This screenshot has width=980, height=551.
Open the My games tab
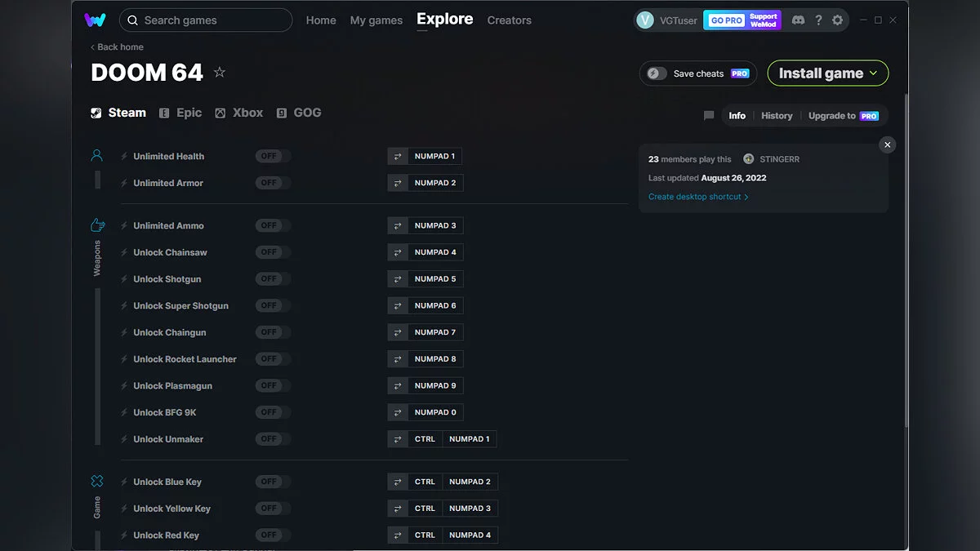tap(376, 20)
